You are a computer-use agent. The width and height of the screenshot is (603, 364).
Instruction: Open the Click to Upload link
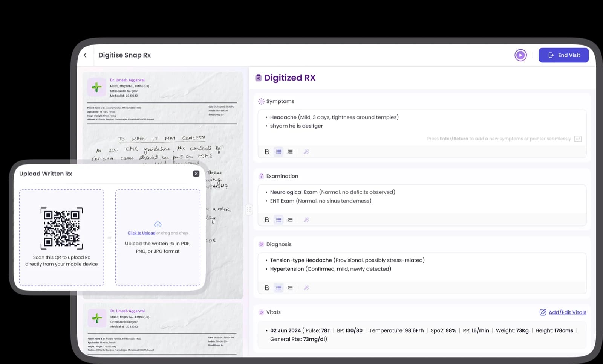coord(141,233)
